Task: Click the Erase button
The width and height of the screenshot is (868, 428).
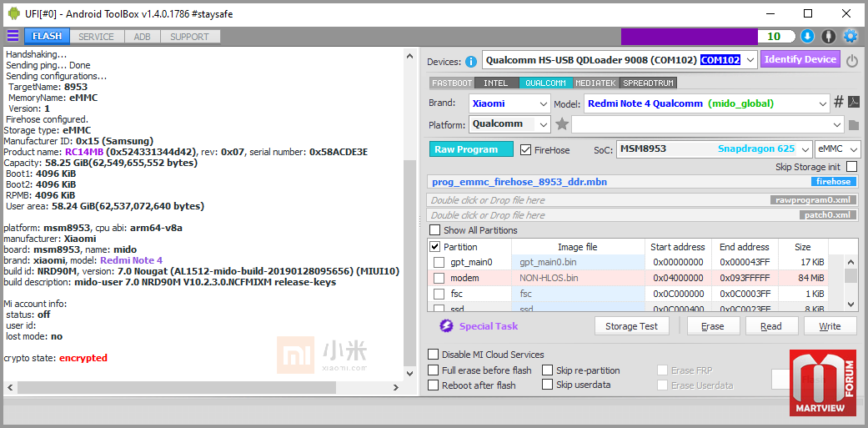Action: [713, 326]
